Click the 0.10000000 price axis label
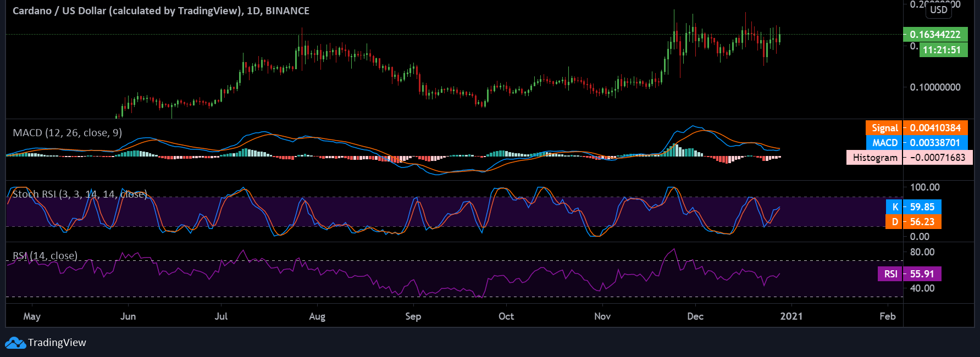Image resolution: width=980 pixels, height=357 pixels. pos(935,87)
